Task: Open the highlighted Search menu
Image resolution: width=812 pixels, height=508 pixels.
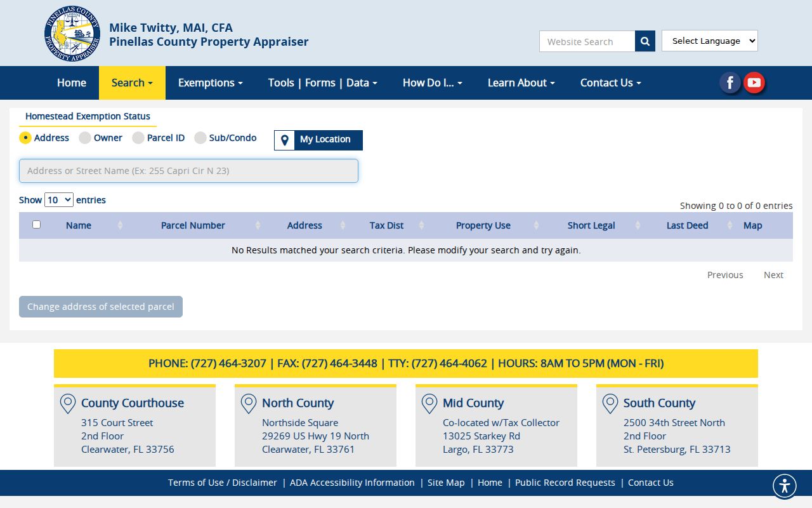Action: pos(132,83)
